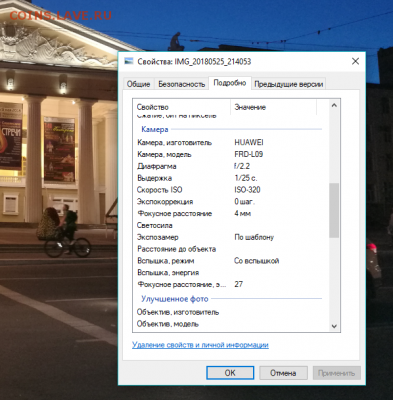This screenshot has width=393, height=400.
Task: Click the FRD-L09 model value
Action: (x=248, y=154)
